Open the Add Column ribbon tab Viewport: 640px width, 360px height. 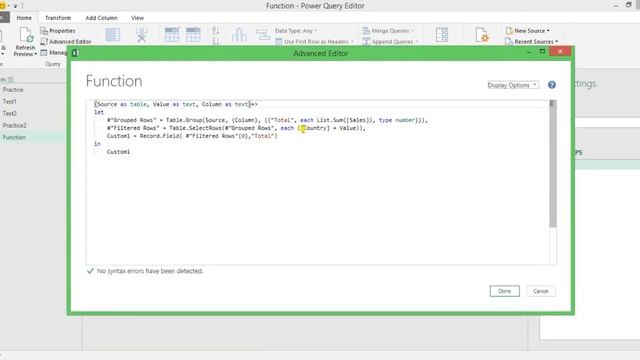tap(101, 18)
